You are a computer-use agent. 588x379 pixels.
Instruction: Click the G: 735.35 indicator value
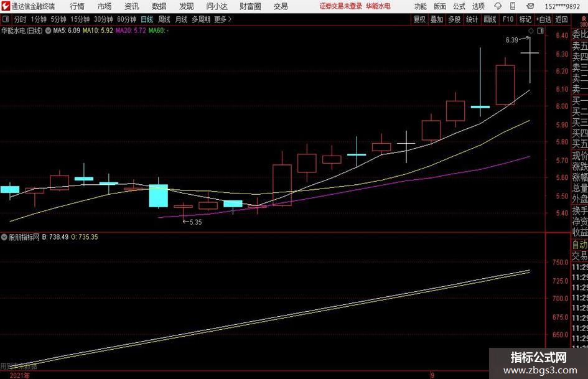tap(85, 236)
